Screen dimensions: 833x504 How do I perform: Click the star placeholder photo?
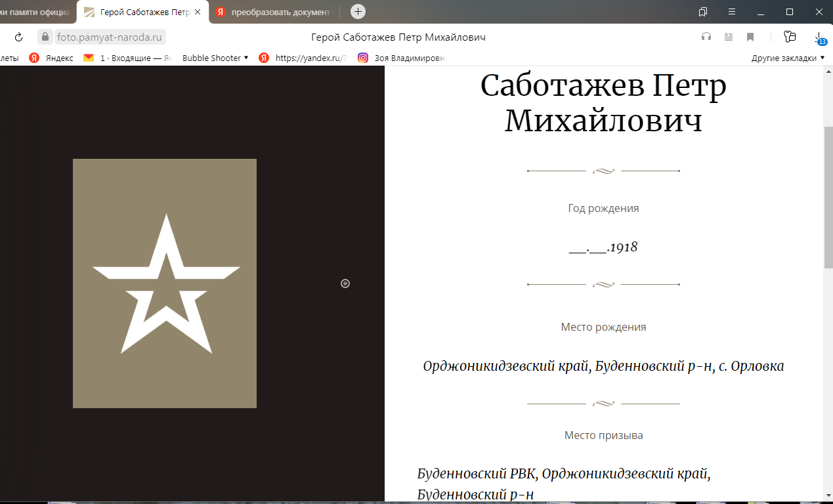coord(165,283)
